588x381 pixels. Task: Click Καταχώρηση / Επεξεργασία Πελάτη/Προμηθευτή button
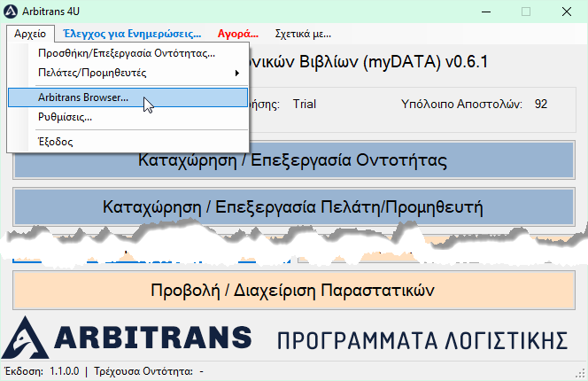294,206
